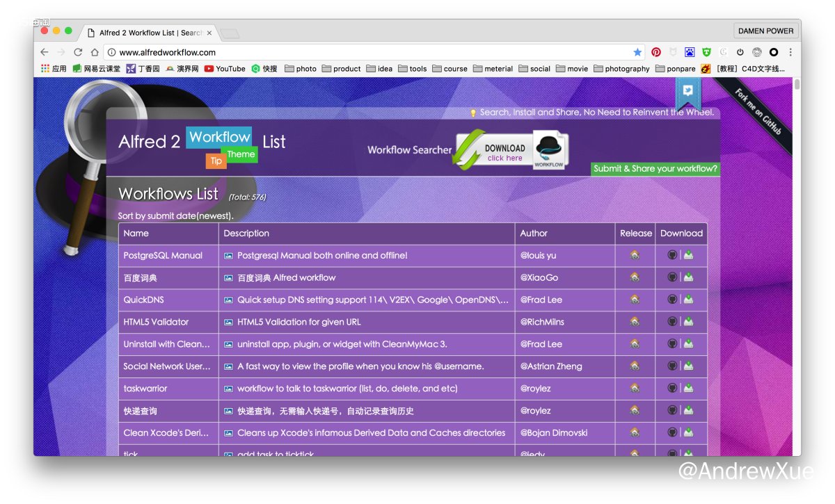Open release page for QuickDNS

[x=635, y=300]
